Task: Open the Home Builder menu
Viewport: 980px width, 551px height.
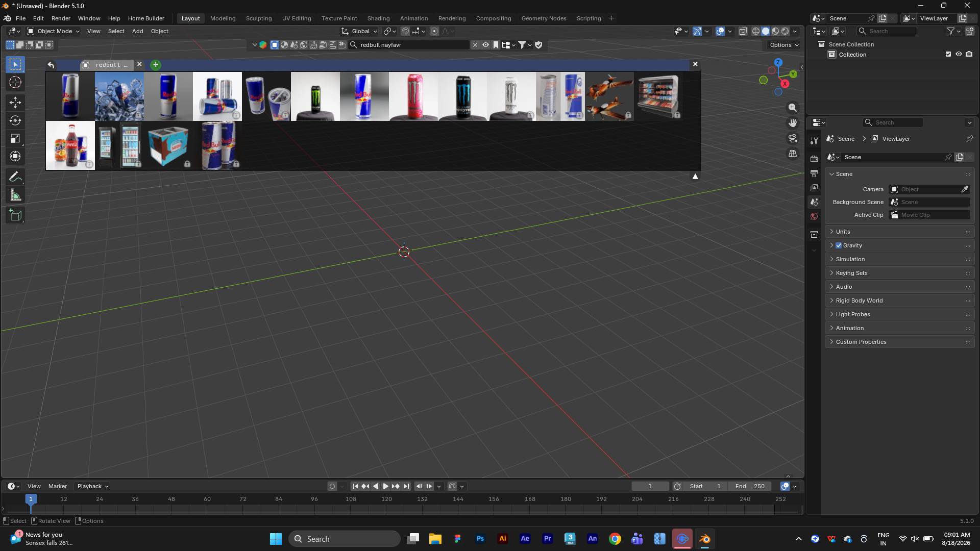Action: [x=146, y=18]
